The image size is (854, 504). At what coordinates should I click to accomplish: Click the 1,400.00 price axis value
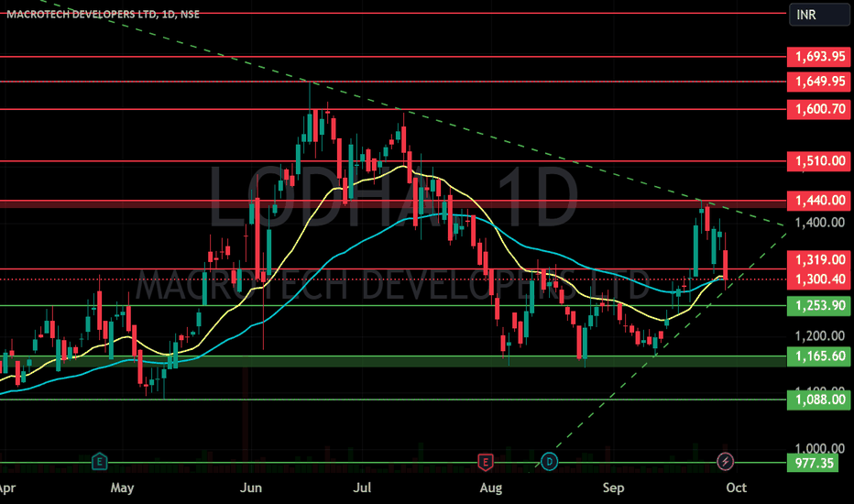click(820, 223)
